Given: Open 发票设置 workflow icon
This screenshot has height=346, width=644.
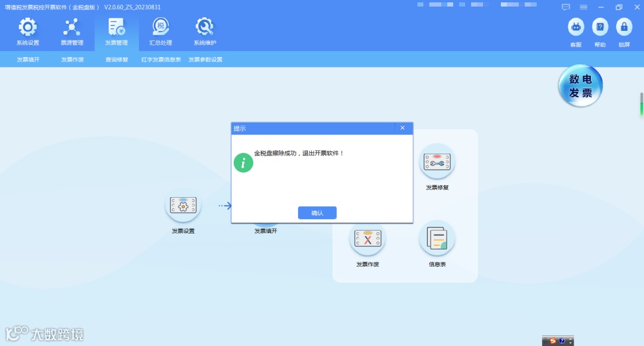Looking at the screenshot, I should (x=183, y=205).
